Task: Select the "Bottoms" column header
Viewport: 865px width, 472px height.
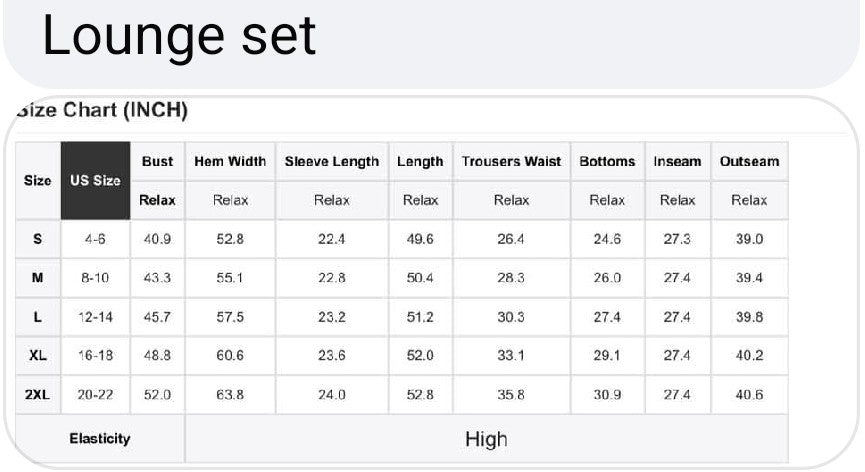Action: pos(607,161)
